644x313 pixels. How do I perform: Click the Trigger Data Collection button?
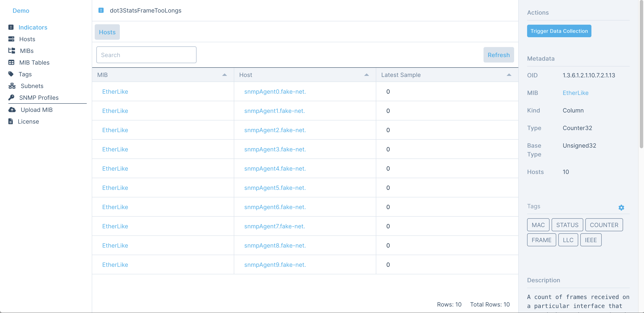[559, 31]
